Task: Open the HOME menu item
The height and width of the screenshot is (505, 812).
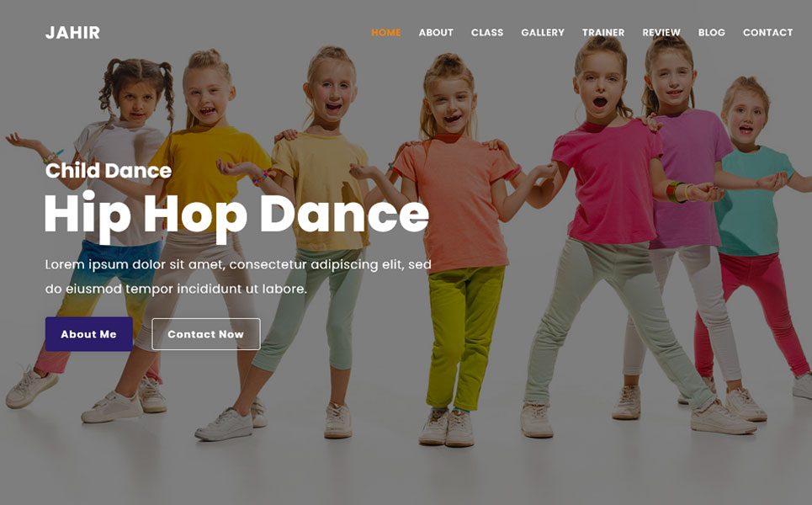Action: 385,33
